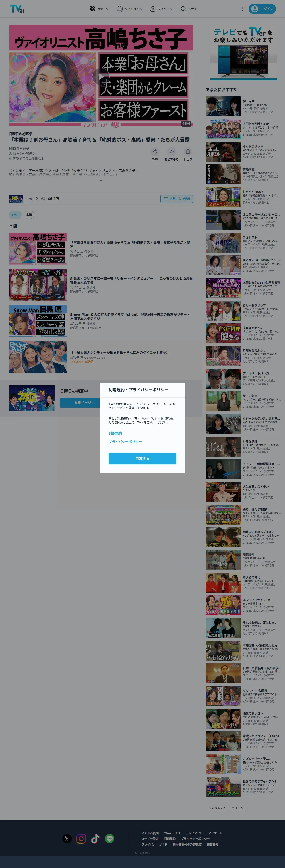Click the TVer logo in header
The height and width of the screenshot is (868, 285).
pyautogui.click(x=18, y=9)
